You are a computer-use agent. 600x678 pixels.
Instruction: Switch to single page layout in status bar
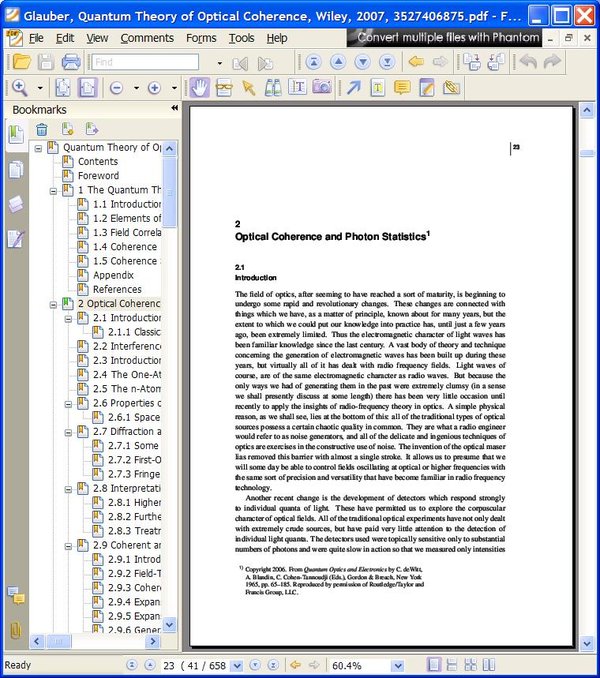coord(434,665)
